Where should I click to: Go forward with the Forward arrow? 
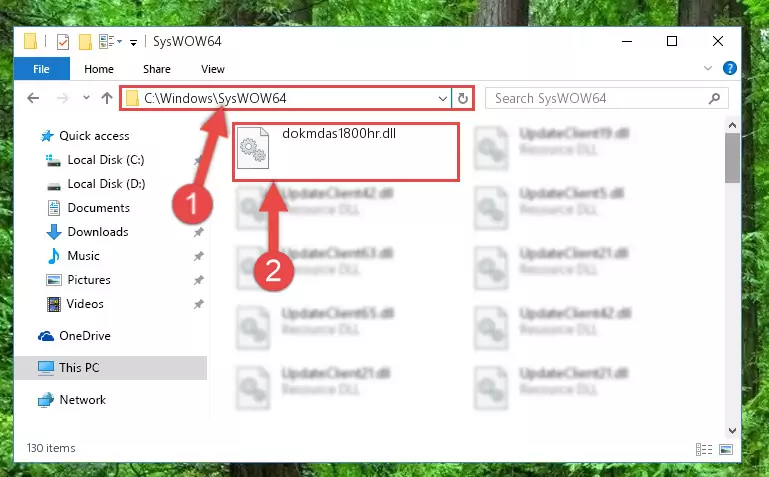tap(63, 98)
